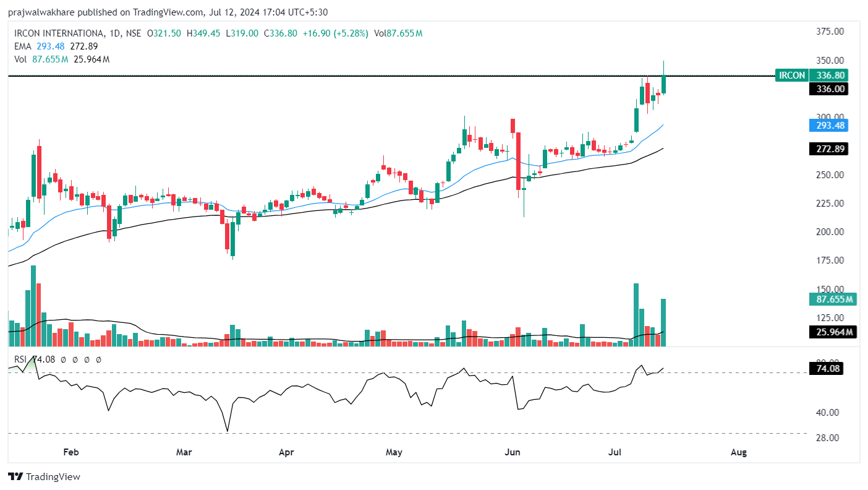
Task: Click the 350.00 price scale label
Action: [830, 61]
